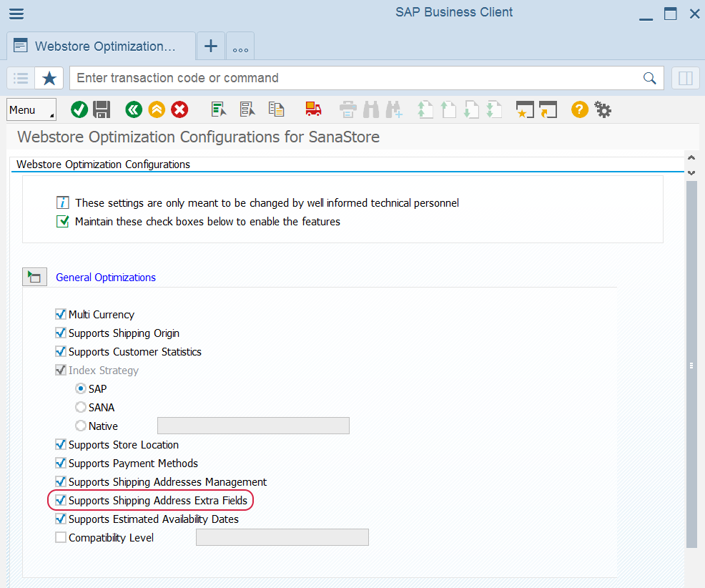Click the scroll up arrow
This screenshot has width=705, height=588.
click(x=691, y=157)
